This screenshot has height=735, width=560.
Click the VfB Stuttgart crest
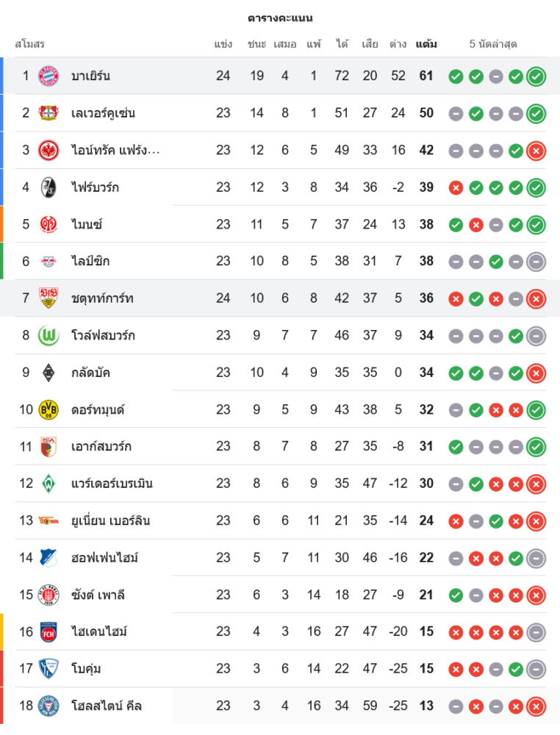(x=49, y=298)
